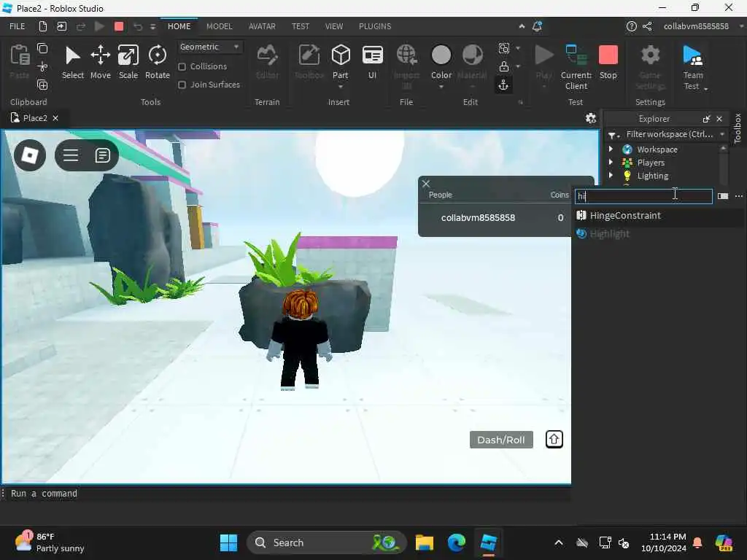The width and height of the screenshot is (747, 560).
Task: Switch to the MODEL tab
Action: pyautogui.click(x=219, y=26)
